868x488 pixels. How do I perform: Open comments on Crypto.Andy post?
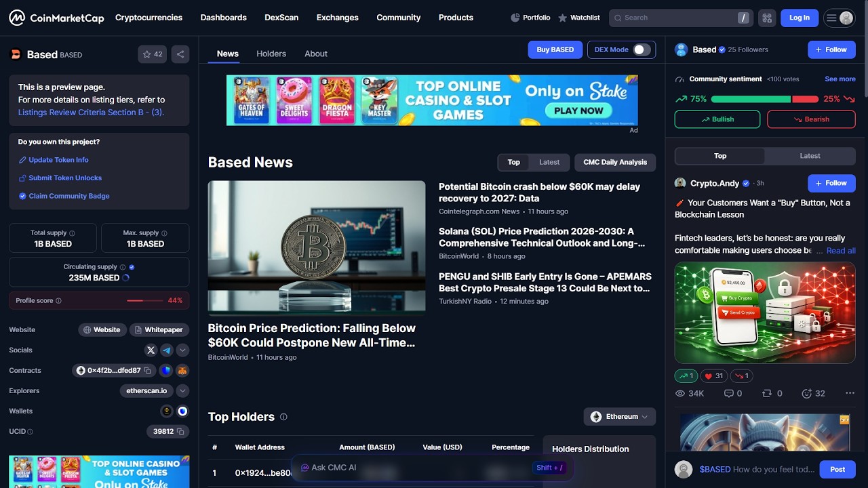tap(733, 393)
